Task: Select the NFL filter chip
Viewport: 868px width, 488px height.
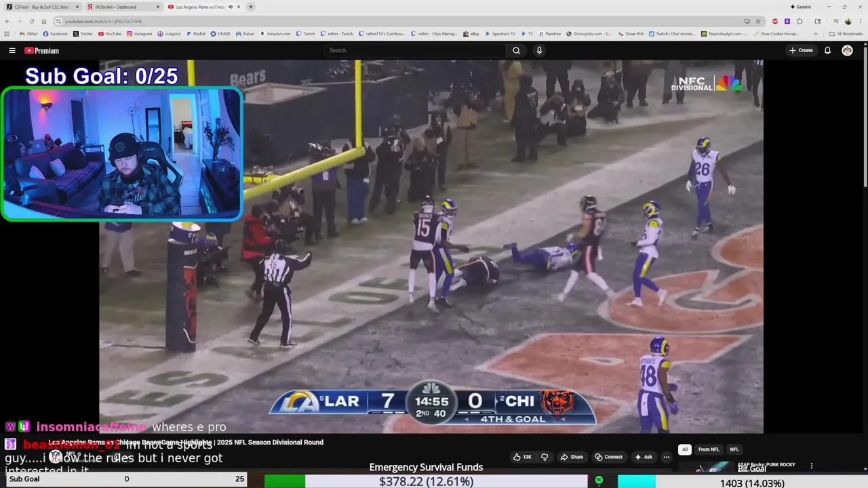Action: (734, 449)
